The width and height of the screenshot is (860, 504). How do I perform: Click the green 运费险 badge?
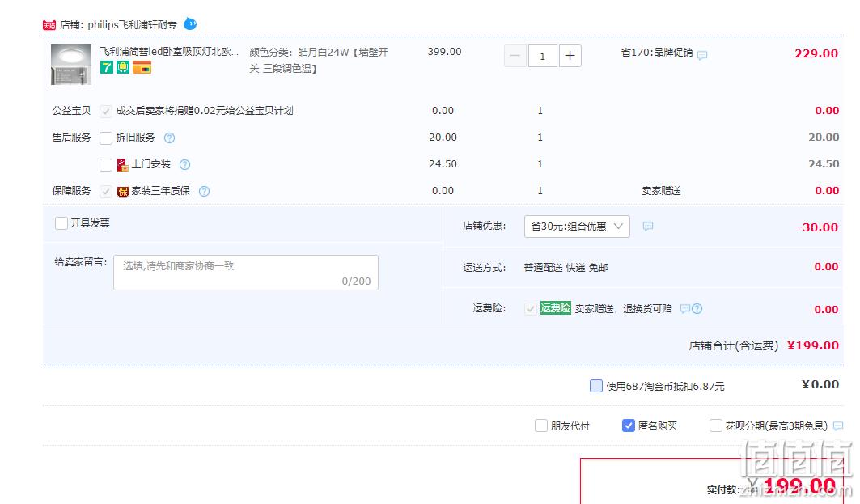click(x=555, y=308)
